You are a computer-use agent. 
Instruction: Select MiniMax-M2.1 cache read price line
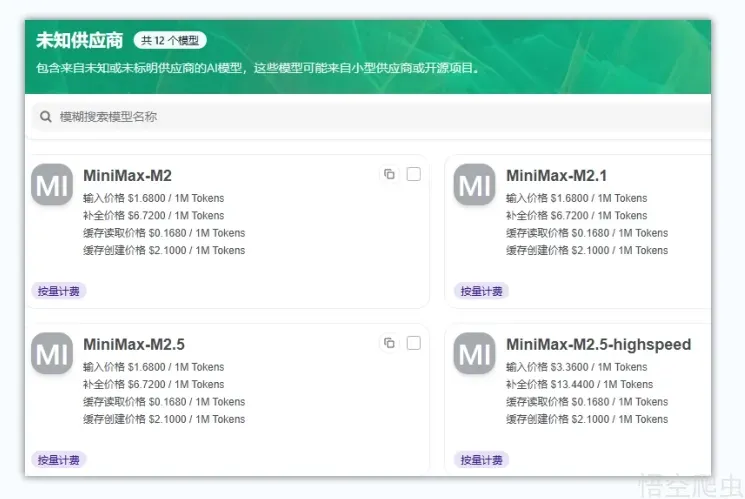coord(587,233)
